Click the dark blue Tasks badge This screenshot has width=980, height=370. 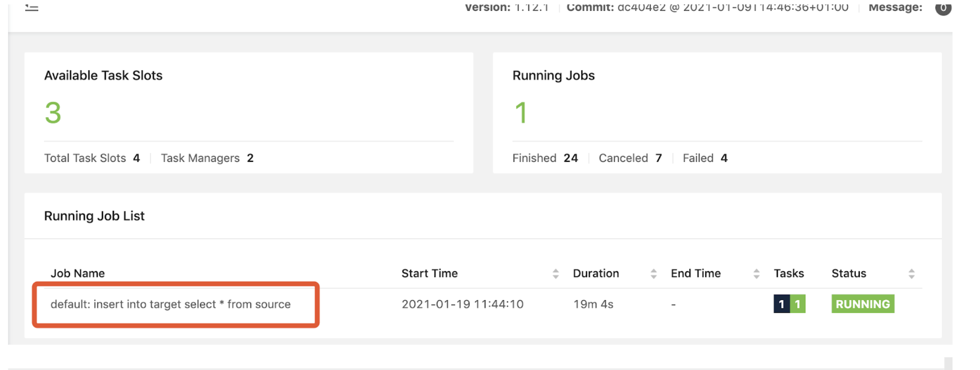[781, 304]
